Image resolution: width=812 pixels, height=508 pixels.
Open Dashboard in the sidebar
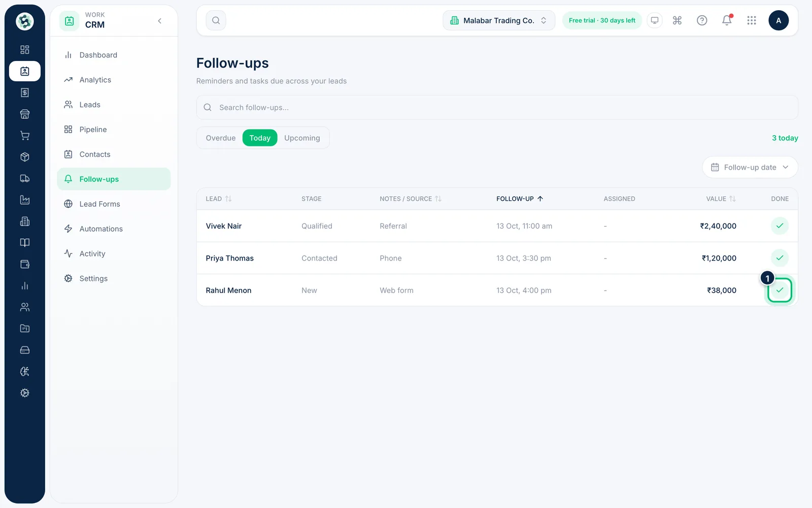point(114,55)
